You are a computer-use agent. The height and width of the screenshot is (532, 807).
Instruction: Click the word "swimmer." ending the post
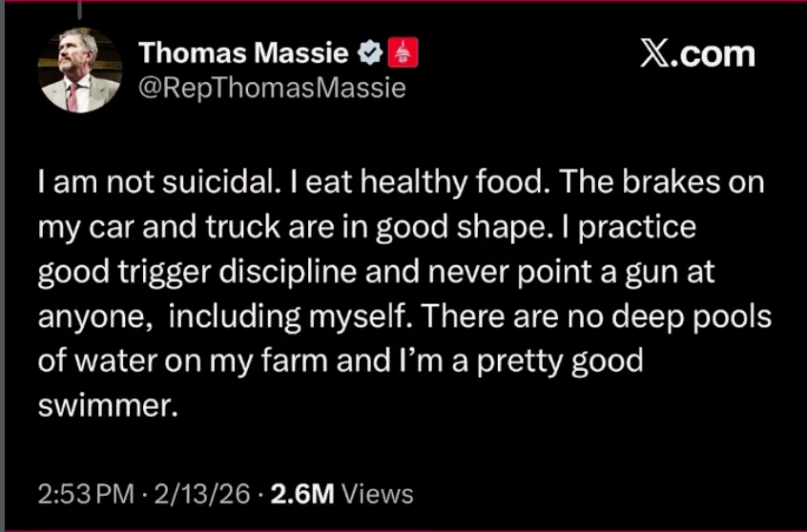pyautogui.click(x=108, y=406)
